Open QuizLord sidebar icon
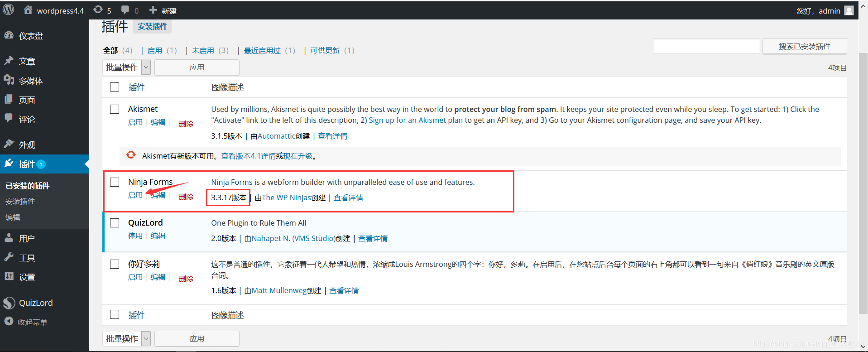This screenshot has height=352, width=868. click(9, 303)
